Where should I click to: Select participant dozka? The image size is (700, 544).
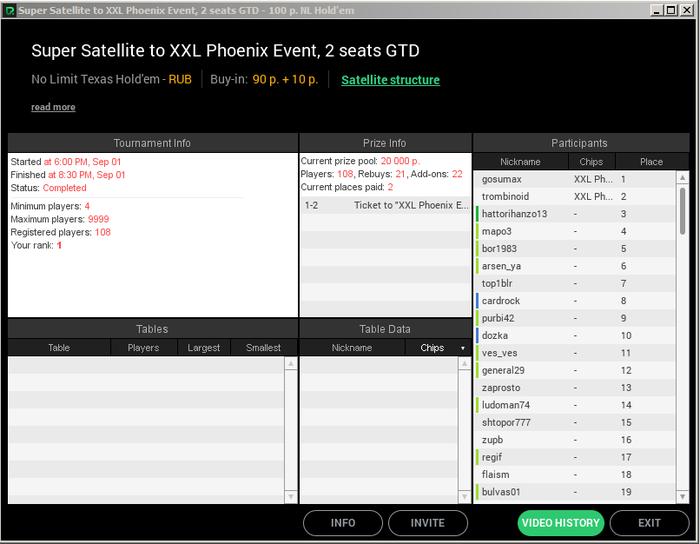[x=575, y=336]
